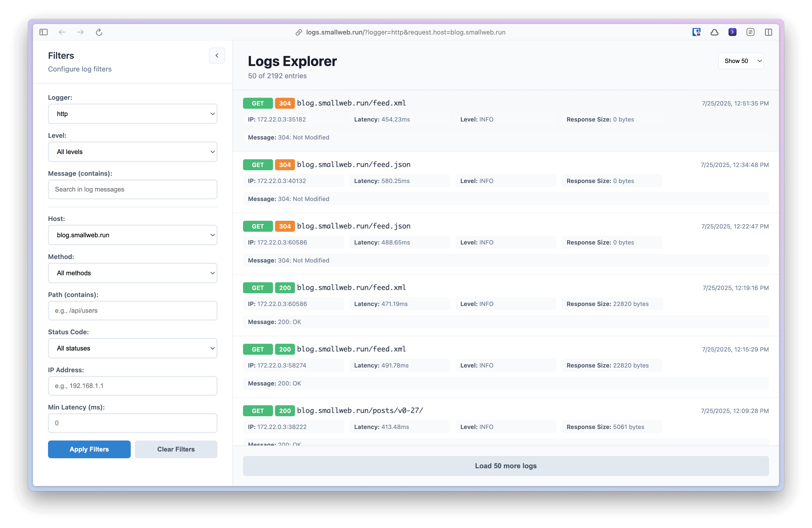812x528 pixels.
Task: Open the page tweaks settings icon
Action: pyautogui.click(x=750, y=32)
